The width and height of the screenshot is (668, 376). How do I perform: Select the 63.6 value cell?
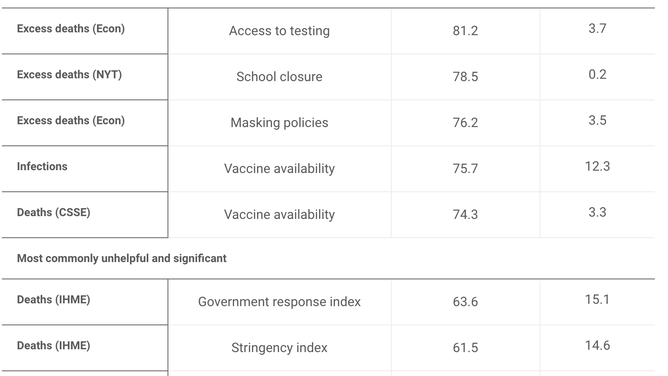[x=465, y=302]
